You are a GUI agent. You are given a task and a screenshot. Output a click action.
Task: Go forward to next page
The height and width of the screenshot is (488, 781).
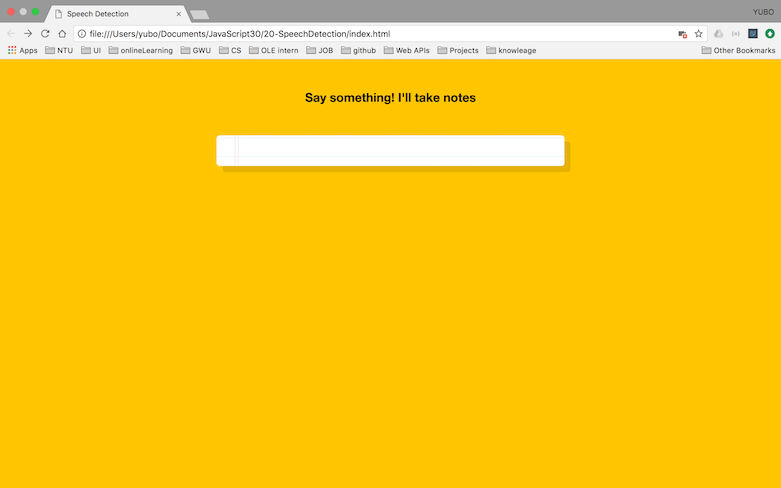click(x=28, y=33)
